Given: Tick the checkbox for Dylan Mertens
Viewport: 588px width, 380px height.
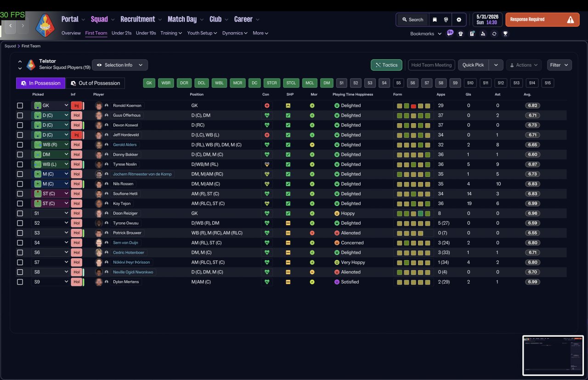Looking at the screenshot, I should (x=20, y=282).
